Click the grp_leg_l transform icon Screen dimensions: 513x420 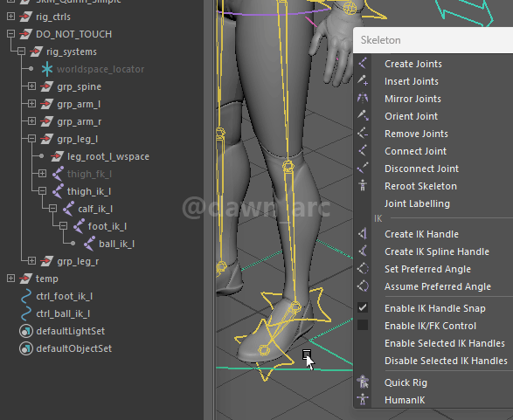(x=47, y=139)
